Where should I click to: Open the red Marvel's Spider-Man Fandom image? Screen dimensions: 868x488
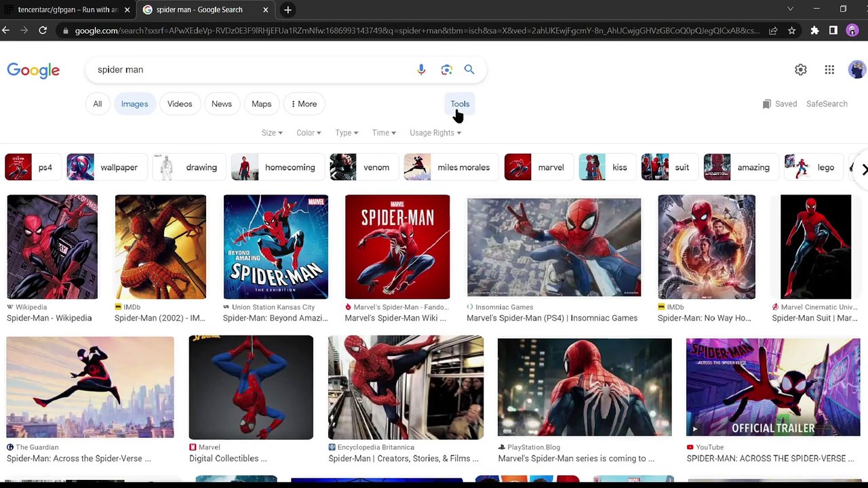click(x=397, y=247)
